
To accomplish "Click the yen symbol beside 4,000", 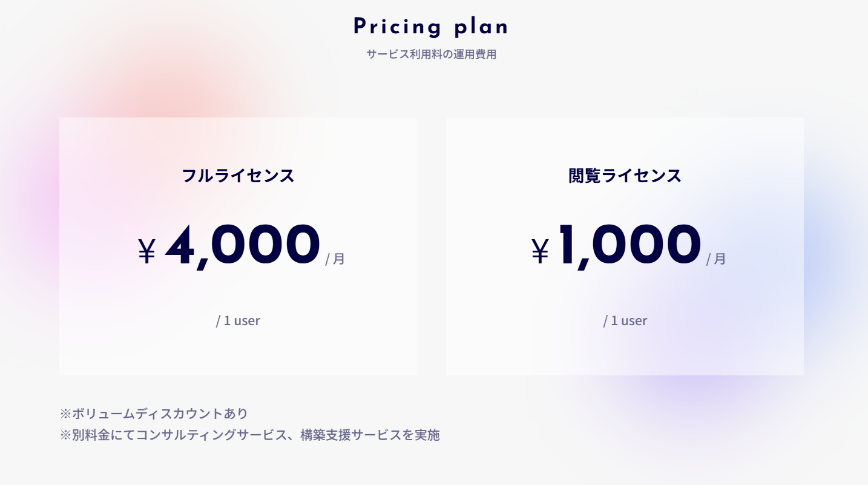I will click(146, 251).
